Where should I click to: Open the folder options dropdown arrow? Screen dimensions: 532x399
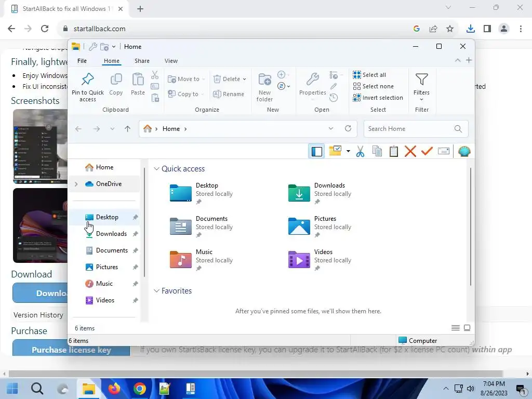348,151
